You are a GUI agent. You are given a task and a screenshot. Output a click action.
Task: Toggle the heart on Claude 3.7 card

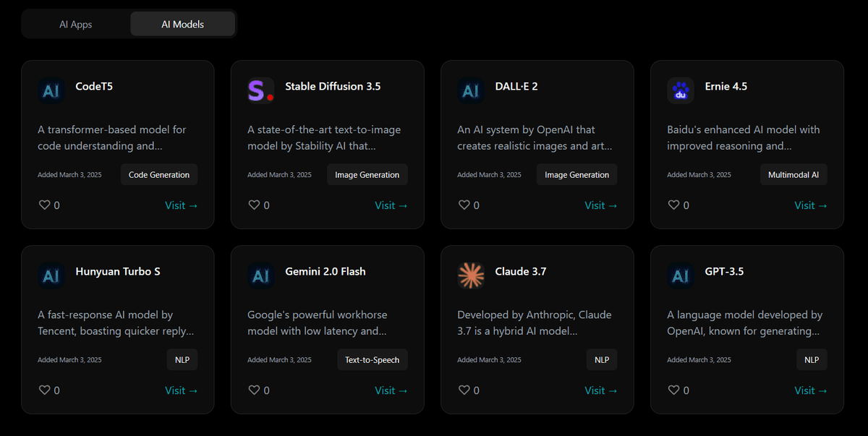click(464, 390)
